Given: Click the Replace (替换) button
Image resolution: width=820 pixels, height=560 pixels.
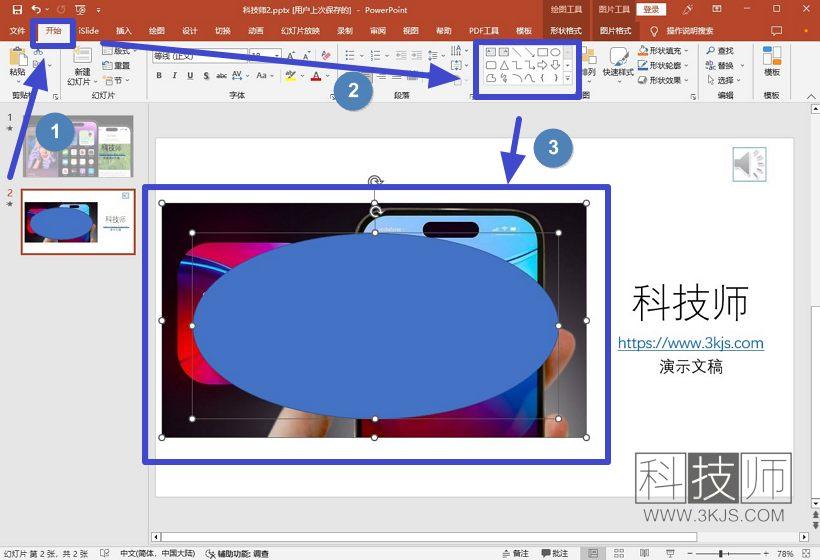Looking at the screenshot, I should coord(724,65).
